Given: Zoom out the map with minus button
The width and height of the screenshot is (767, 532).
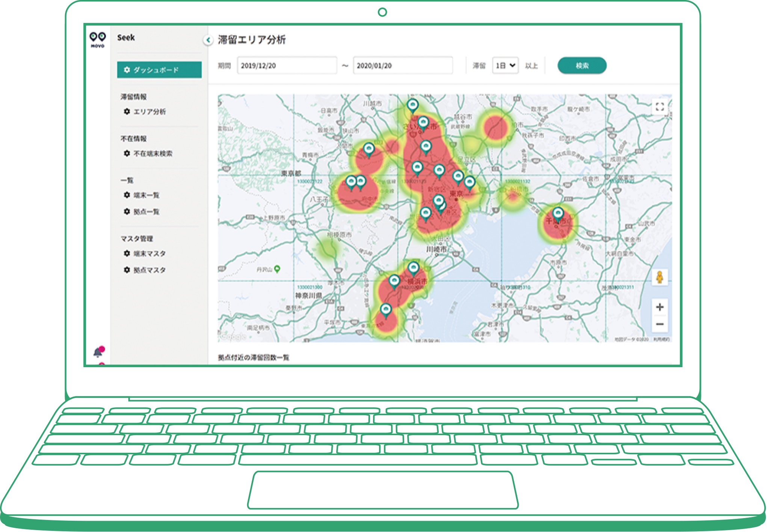Looking at the screenshot, I should [x=660, y=324].
